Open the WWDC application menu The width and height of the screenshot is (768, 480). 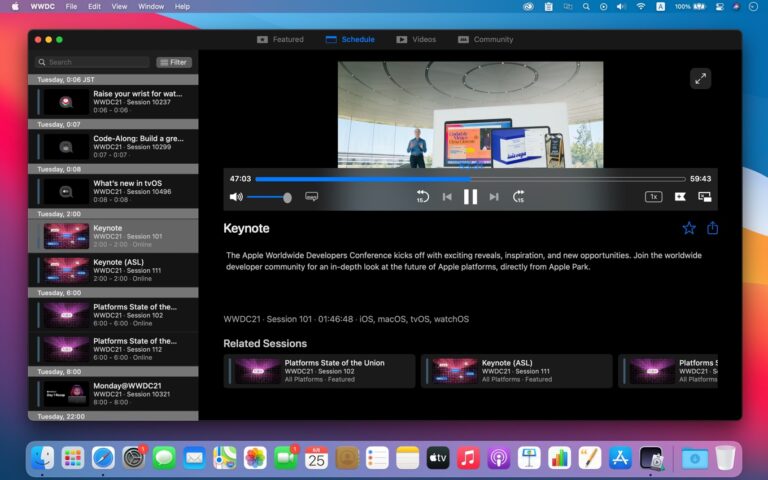point(42,6)
